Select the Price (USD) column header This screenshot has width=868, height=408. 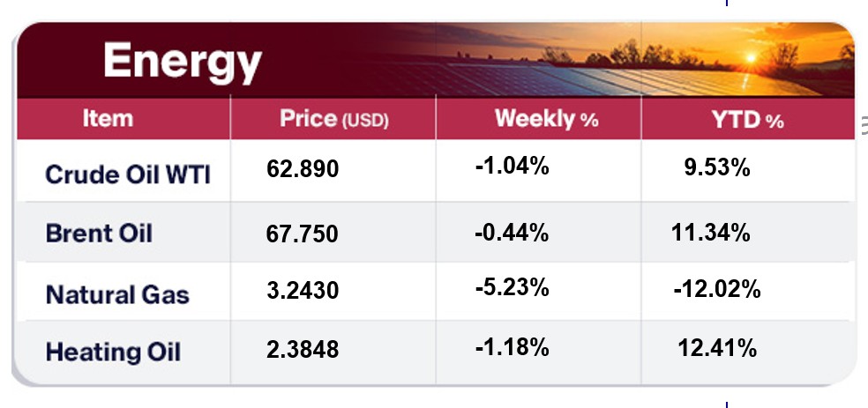click(333, 119)
